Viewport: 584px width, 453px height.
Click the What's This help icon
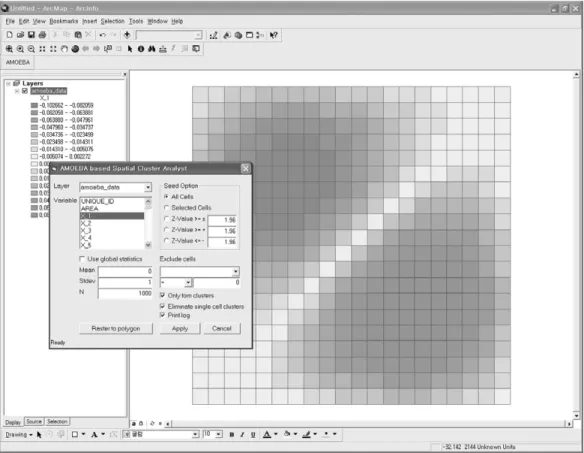[x=274, y=35]
